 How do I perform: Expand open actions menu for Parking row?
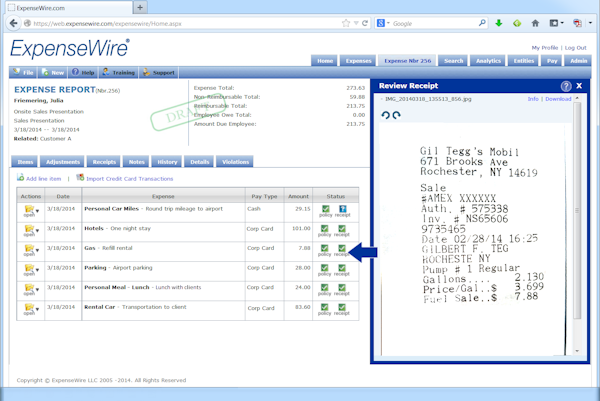pos(30,269)
